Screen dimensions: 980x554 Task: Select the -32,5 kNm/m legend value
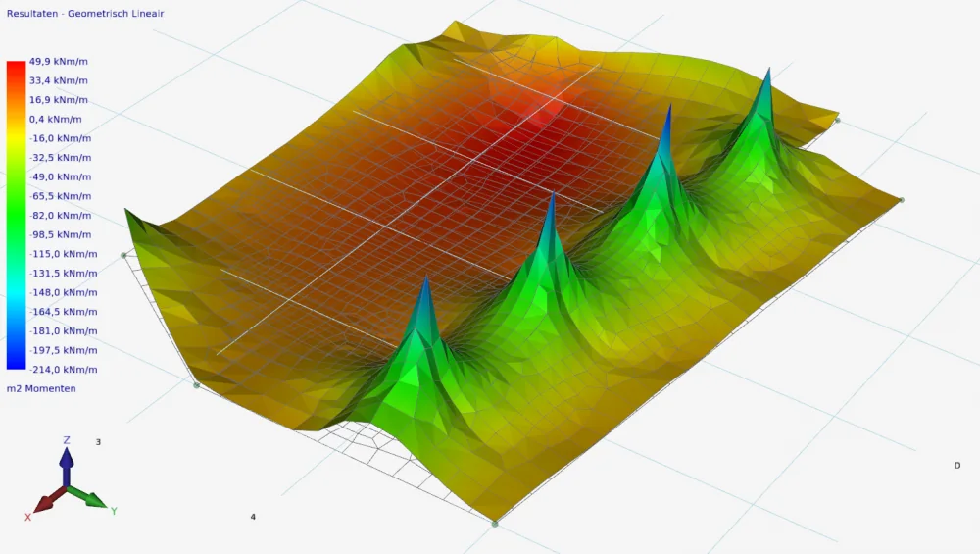coord(60,158)
